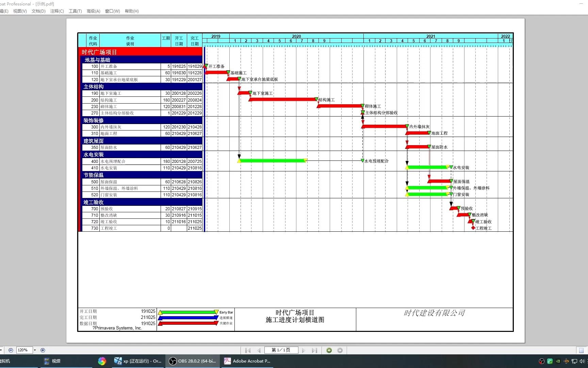Click the 装饰装修 group header
588x368 pixels.
point(142,120)
